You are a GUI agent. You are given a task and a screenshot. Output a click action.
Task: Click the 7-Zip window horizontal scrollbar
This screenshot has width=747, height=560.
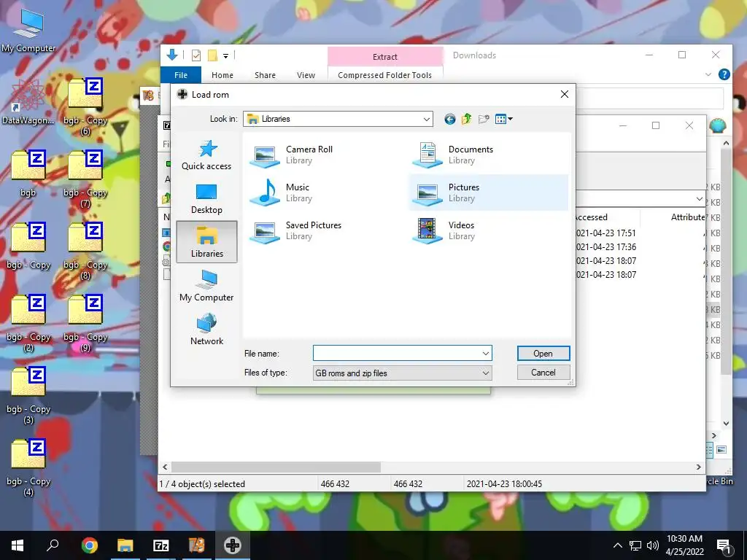pyautogui.click(x=276, y=467)
